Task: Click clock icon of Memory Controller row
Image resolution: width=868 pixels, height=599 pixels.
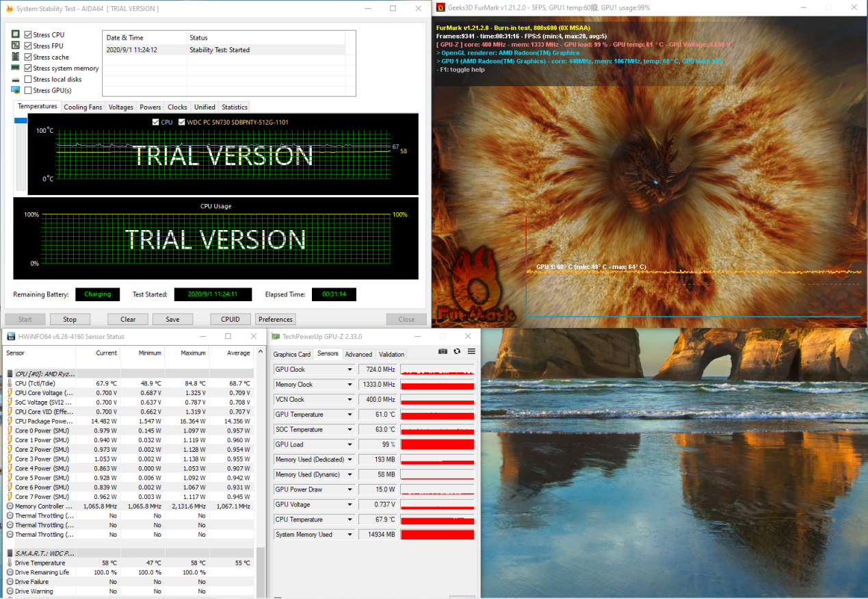Action: pos(10,507)
